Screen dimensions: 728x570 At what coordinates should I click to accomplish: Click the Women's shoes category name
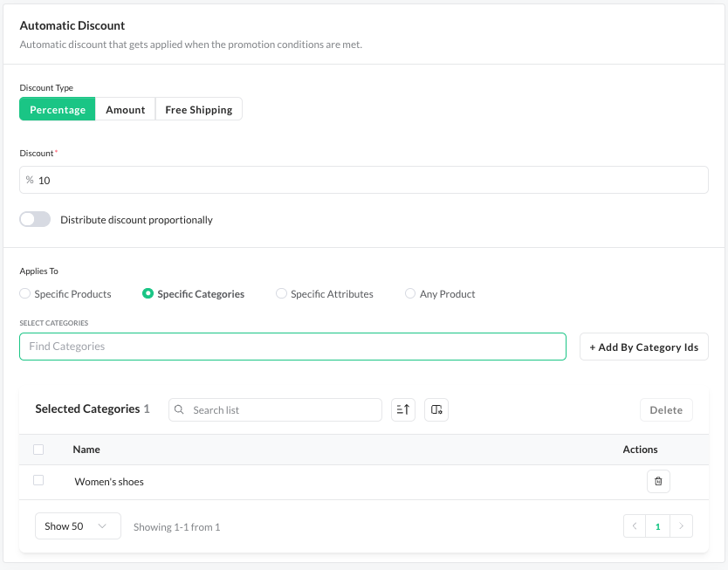(109, 482)
